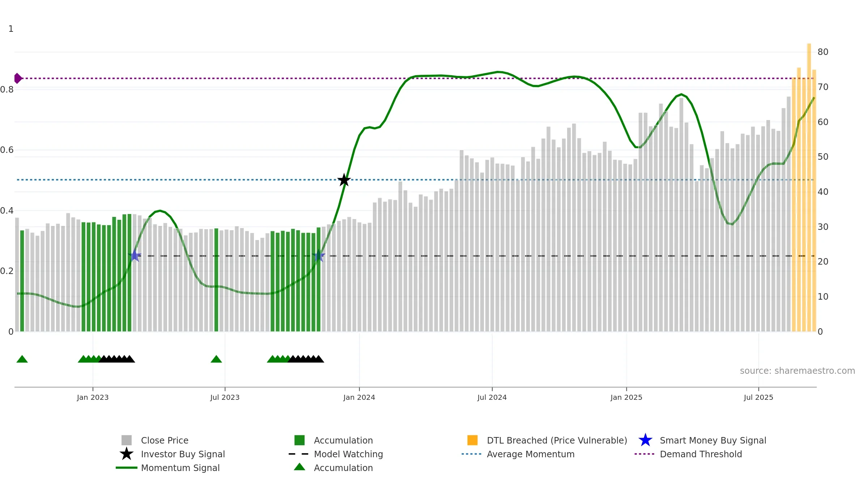Click the right axis value 50
The image size is (868, 488).
(823, 157)
